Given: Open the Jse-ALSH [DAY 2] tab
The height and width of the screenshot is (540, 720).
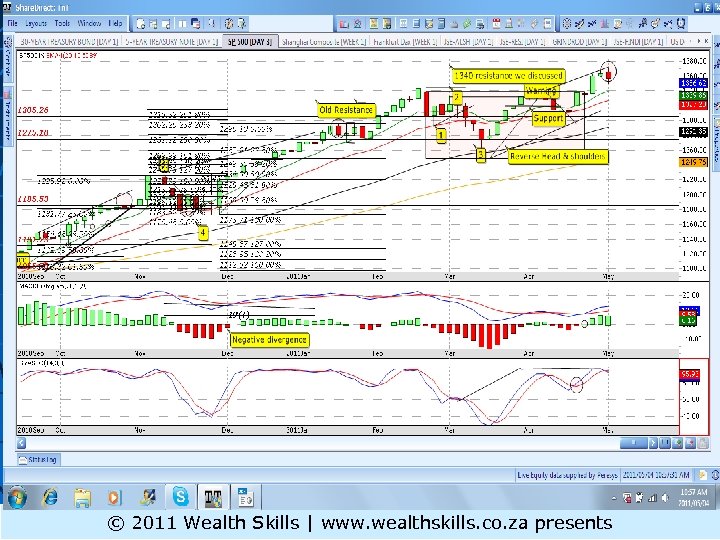Looking at the screenshot, I should coord(467,41).
